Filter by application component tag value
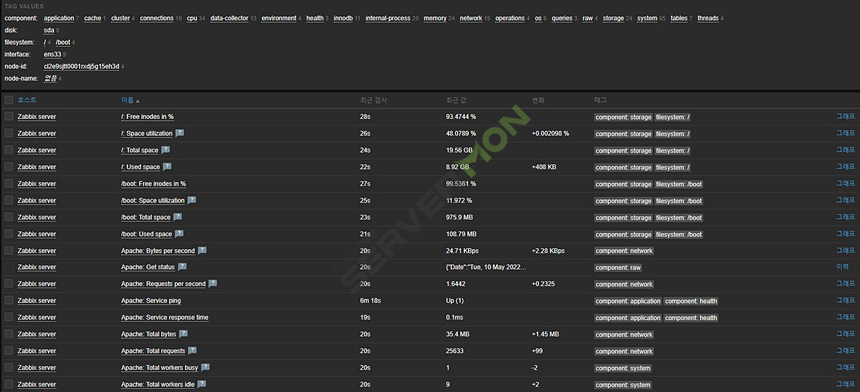This screenshot has height=392, width=860. (59, 18)
